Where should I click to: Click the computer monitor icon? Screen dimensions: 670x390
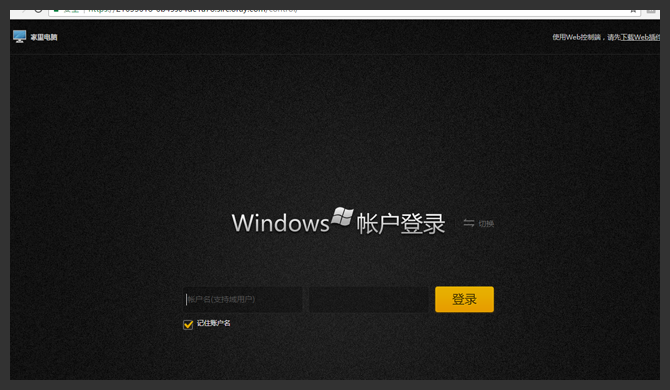(x=20, y=36)
